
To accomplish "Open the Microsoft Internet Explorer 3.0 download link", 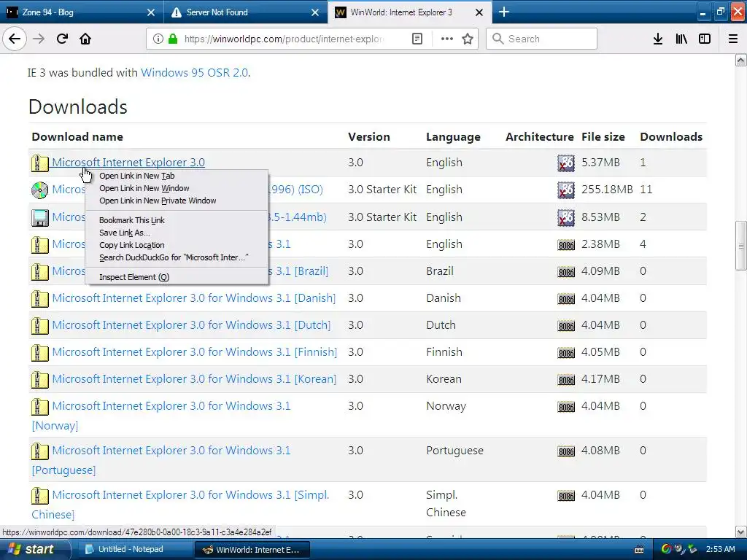I will 128,163.
